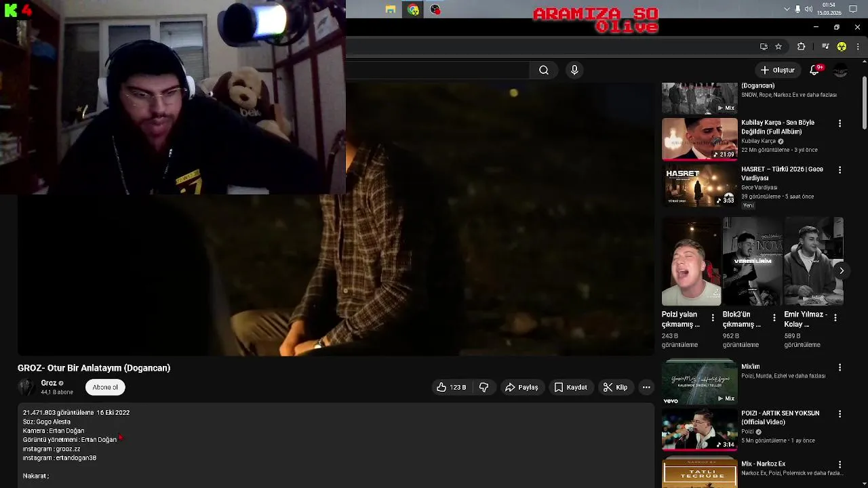The height and width of the screenshot is (488, 868).
Task: Click the YouTube search input field
Action: (x=437, y=70)
